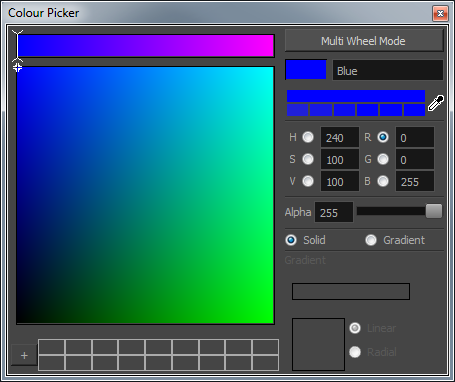Select the V value radio button

point(308,181)
